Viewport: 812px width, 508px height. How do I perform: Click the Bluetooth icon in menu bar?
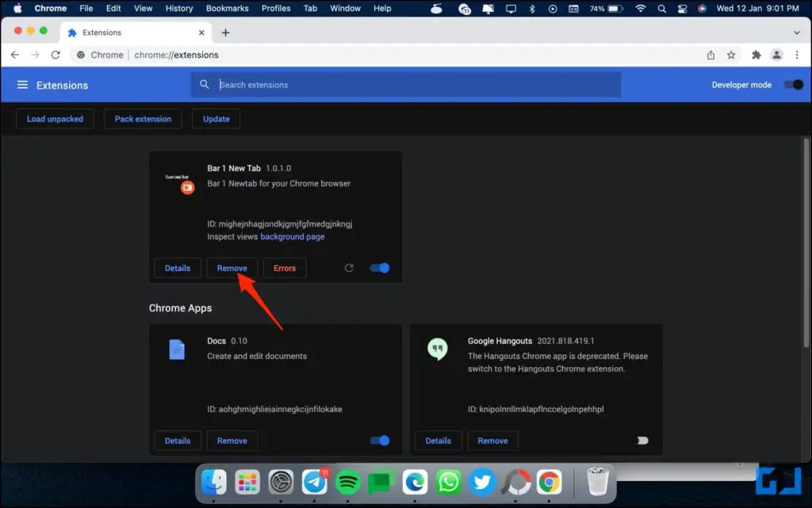point(532,8)
